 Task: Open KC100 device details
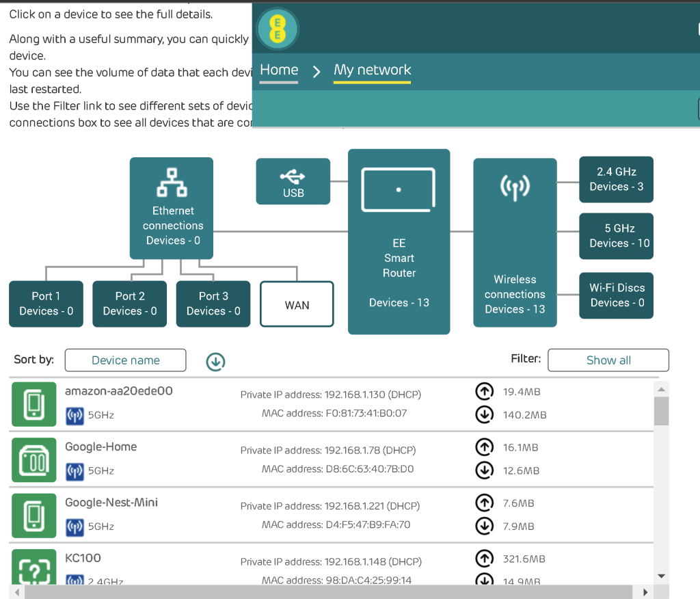tap(332, 565)
